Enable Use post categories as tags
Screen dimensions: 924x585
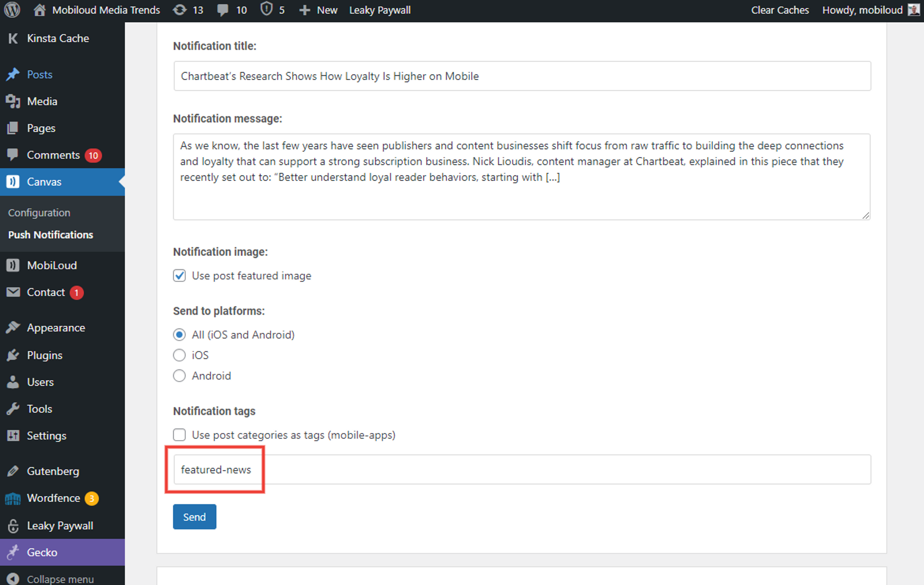pos(179,435)
